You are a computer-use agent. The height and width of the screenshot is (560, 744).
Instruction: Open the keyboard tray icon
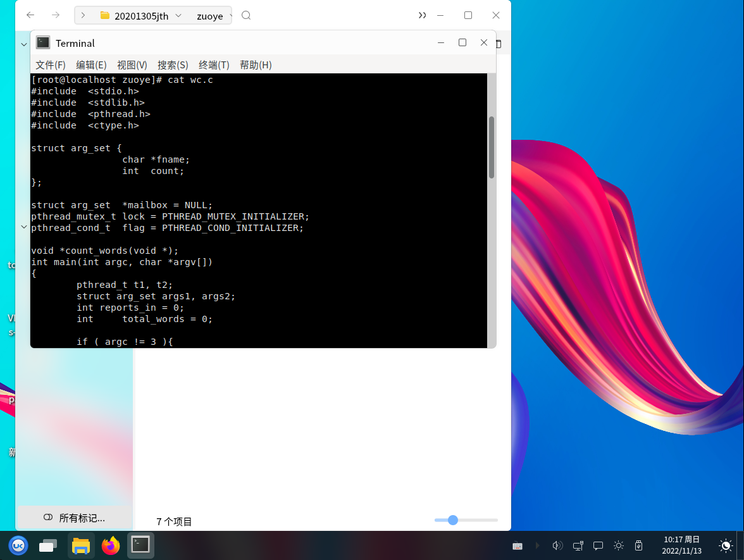(518, 546)
